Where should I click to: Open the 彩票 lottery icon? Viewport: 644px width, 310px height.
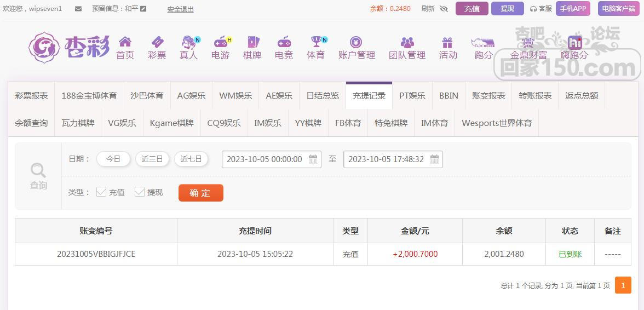157,42
